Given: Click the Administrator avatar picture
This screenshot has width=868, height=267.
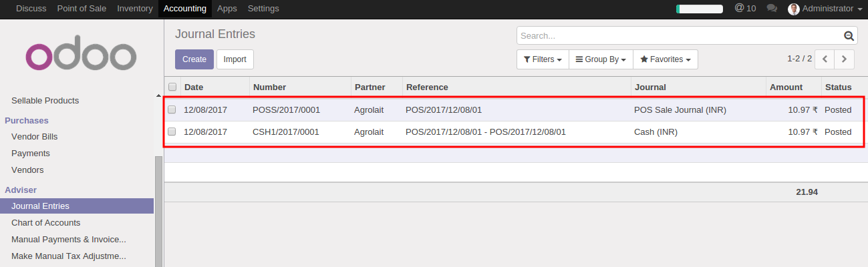Looking at the screenshot, I should pyautogui.click(x=794, y=9).
